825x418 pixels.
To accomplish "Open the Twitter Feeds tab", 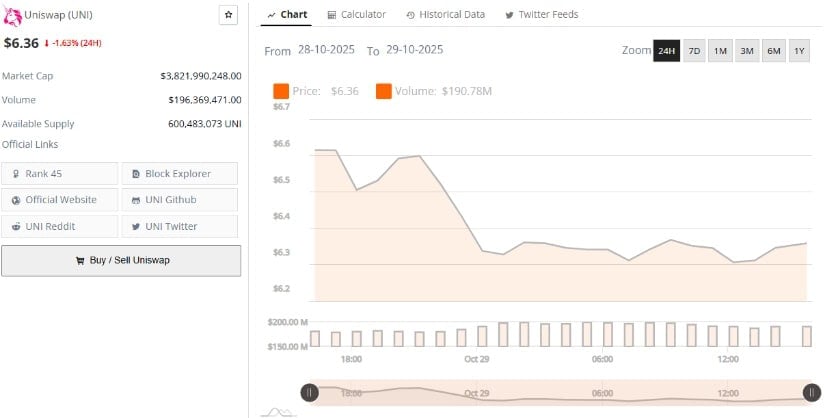I will 541,15.
